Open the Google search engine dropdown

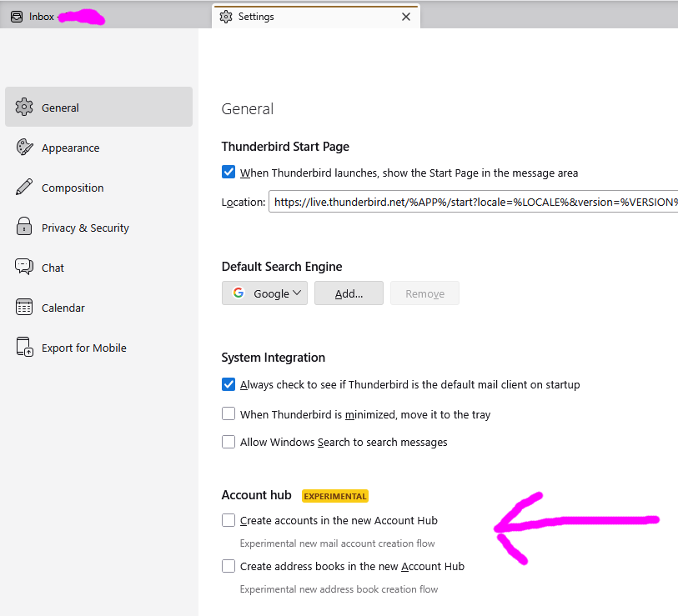[265, 293]
